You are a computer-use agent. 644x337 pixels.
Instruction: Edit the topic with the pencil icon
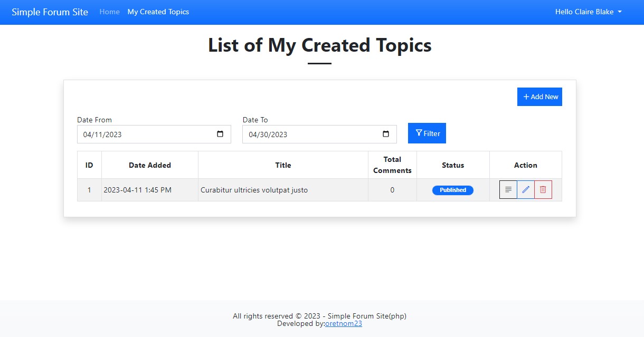tap(526, 190)
